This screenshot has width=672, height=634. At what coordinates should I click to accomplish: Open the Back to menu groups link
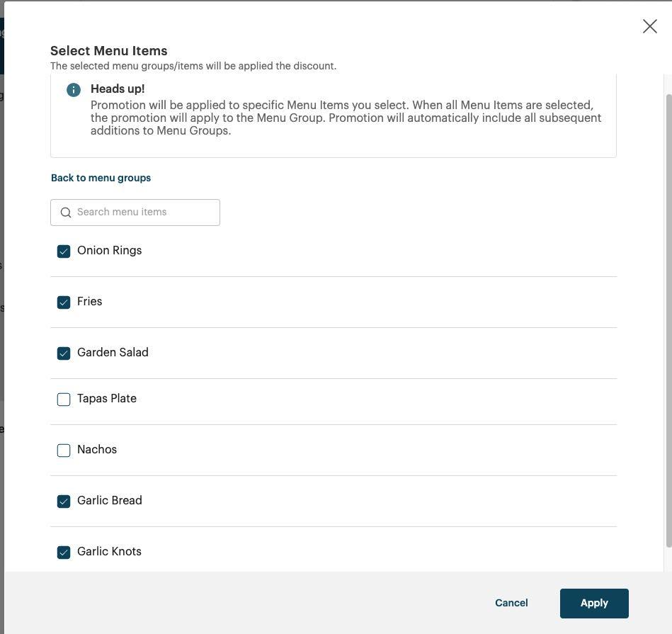(x=101, y=178)
